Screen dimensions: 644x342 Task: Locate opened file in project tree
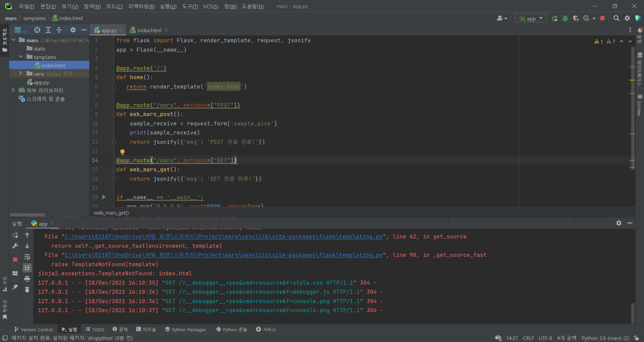tap(37, 30)
